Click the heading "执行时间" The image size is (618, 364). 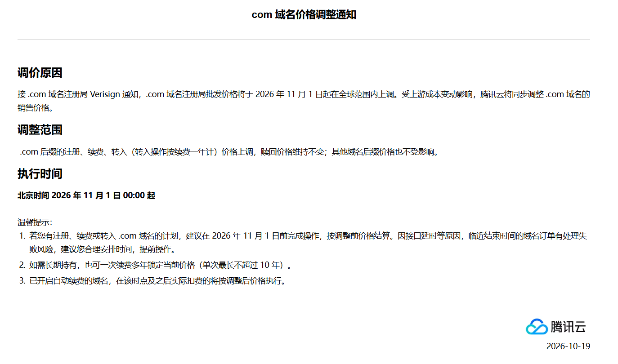point(40,174)
